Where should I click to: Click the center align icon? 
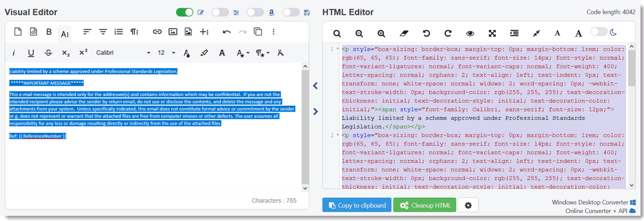point(103,32)
